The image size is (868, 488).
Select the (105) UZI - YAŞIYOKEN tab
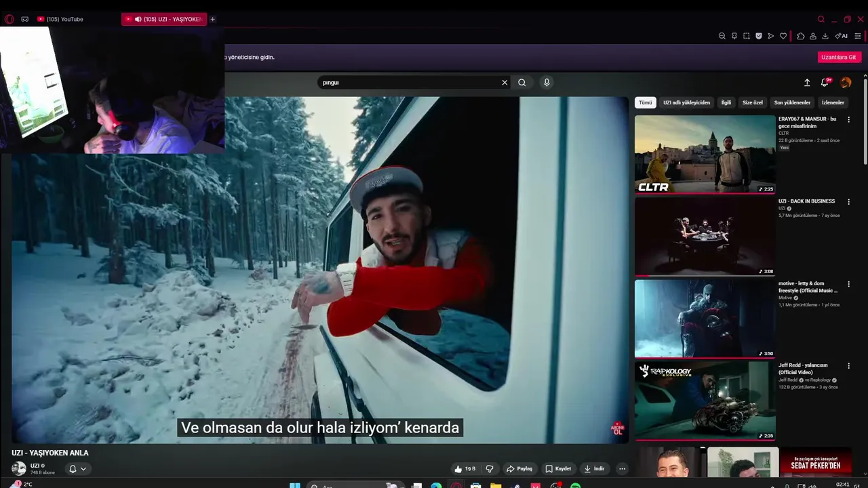164,19
